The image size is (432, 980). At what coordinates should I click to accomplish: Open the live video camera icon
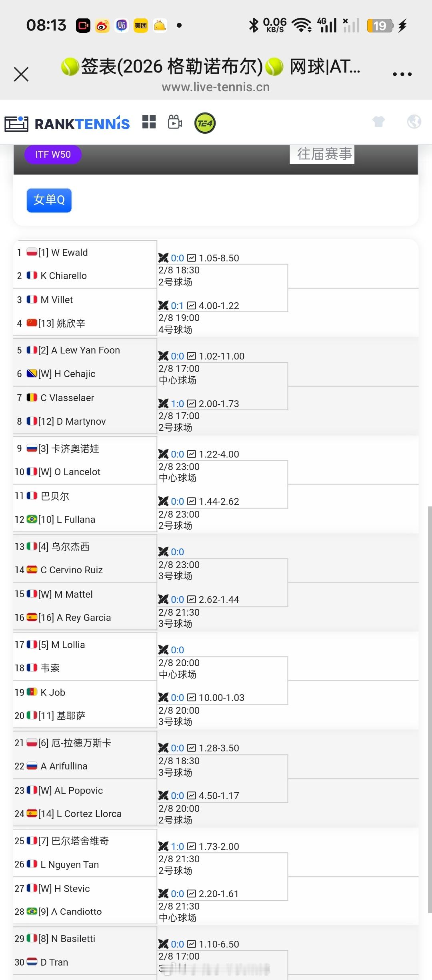pos(175,122)
